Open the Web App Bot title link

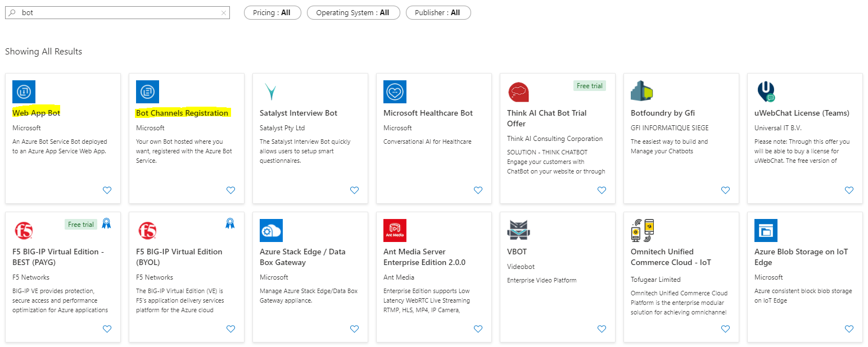(x=37, y=113)
